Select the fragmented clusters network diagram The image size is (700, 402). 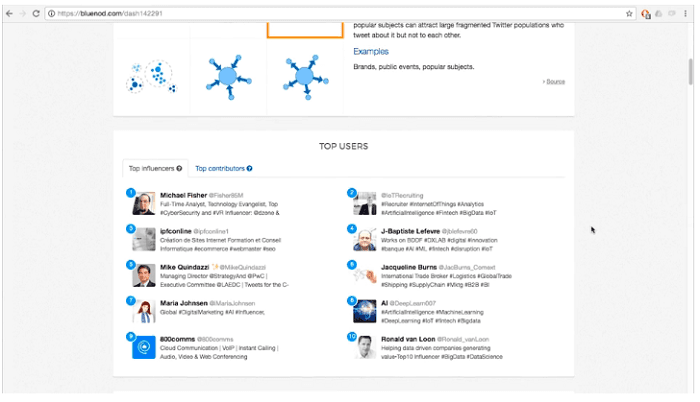[x=152, y=77]
